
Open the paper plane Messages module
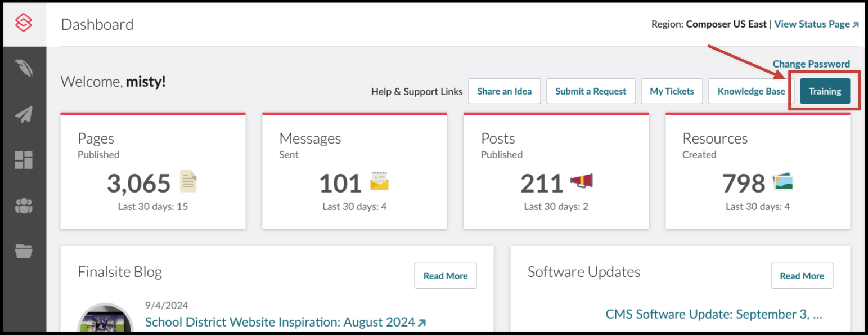[24, 115]
